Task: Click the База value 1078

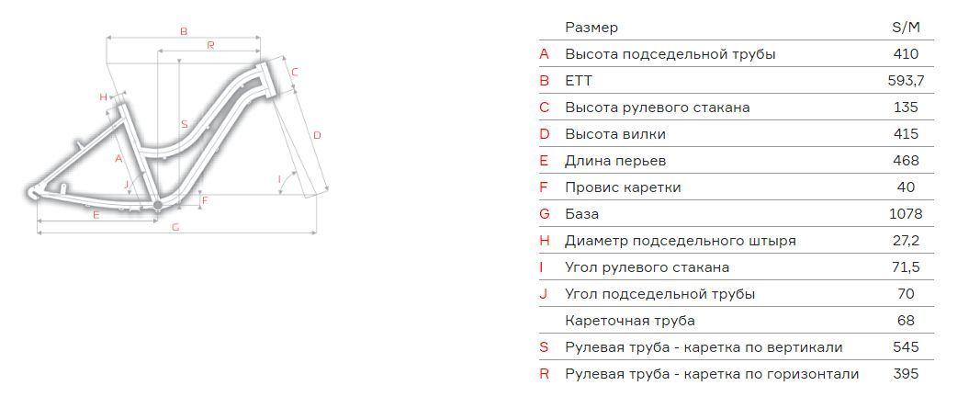Action: click(x=906, y=214)
